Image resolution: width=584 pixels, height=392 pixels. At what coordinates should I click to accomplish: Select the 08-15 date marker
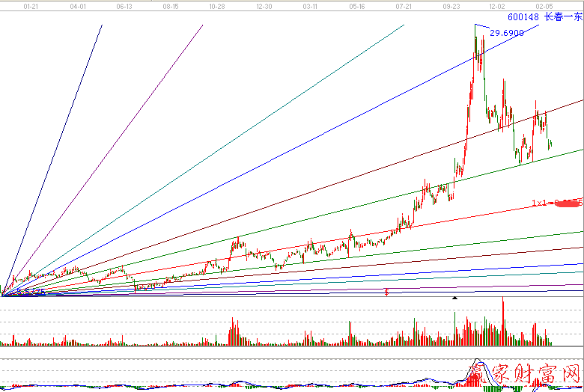click(x=171, y=5)
